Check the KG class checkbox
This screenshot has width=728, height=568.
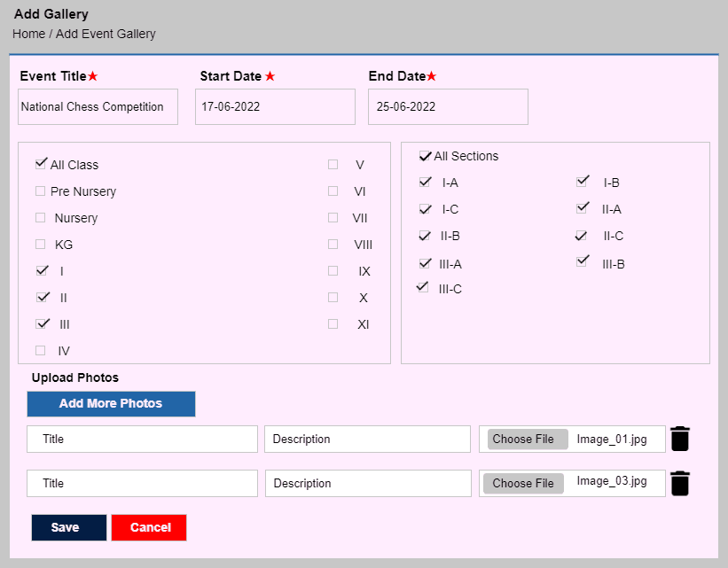tap(41, 244)
